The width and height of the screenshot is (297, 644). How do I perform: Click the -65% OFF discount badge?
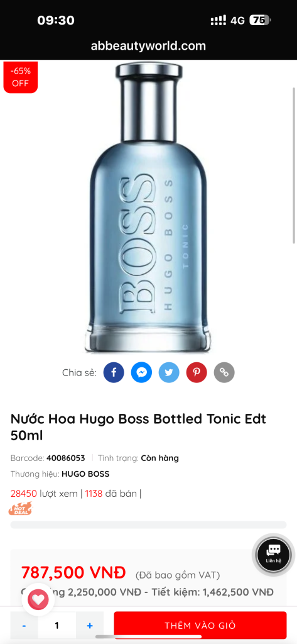pos(21,77)
